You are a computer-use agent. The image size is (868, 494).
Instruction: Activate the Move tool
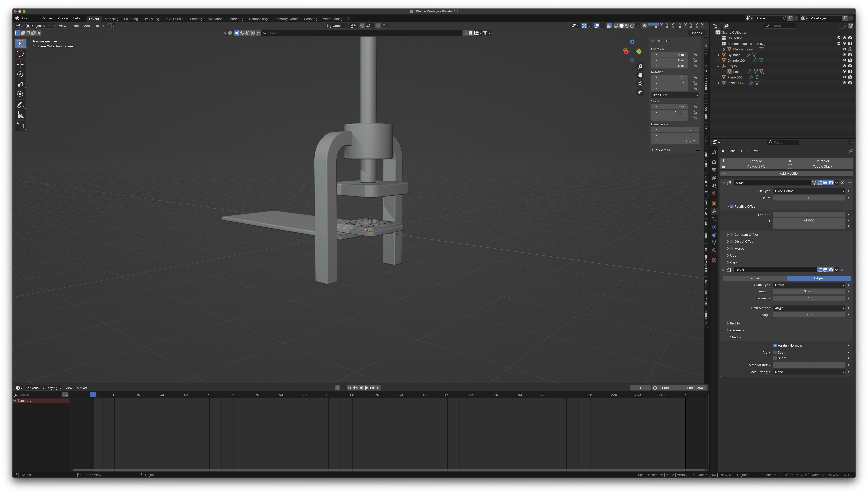pos(20,64)
